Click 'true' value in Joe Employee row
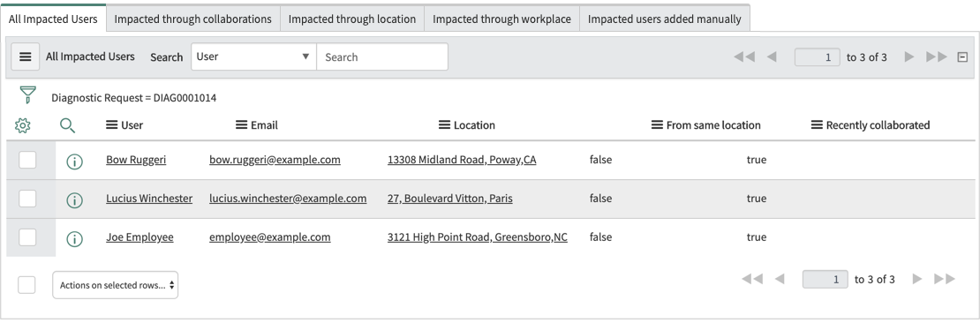Screen dimensions: 980x323 [757, 237]
